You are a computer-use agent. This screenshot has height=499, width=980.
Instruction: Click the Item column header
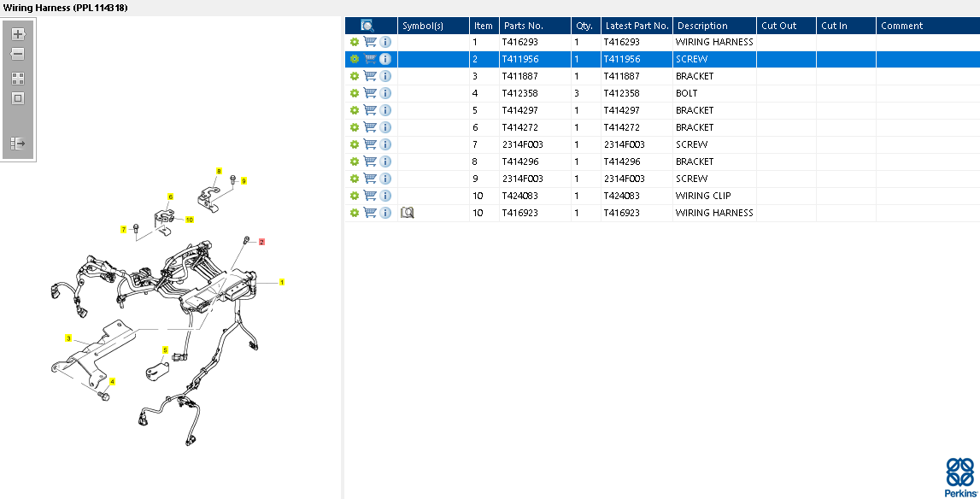click(x=484, y=26)
